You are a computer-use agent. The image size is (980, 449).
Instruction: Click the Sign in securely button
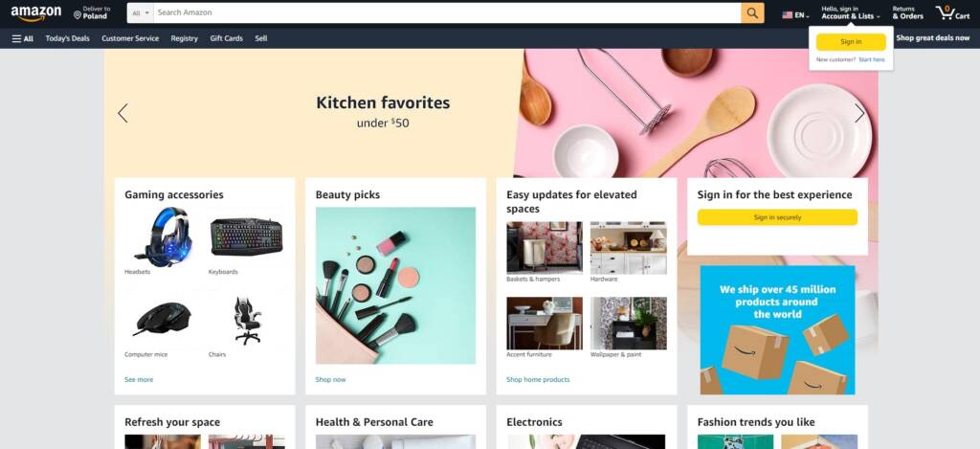click(777, 217)
